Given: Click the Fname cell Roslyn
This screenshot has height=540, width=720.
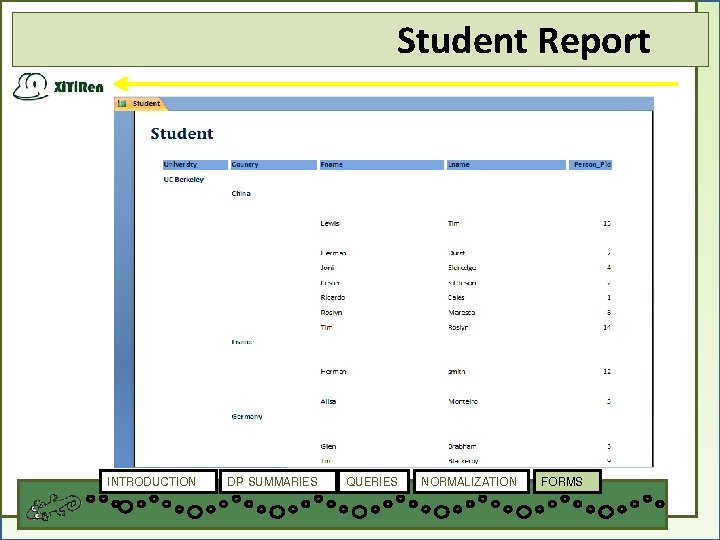Looking at the screenshot, I should (x=331, y=313).
